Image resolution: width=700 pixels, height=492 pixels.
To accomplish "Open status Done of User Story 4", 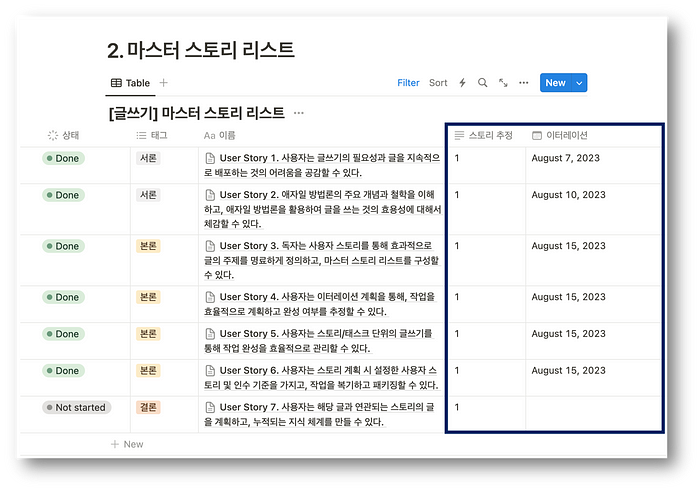I will pos(63,297).
